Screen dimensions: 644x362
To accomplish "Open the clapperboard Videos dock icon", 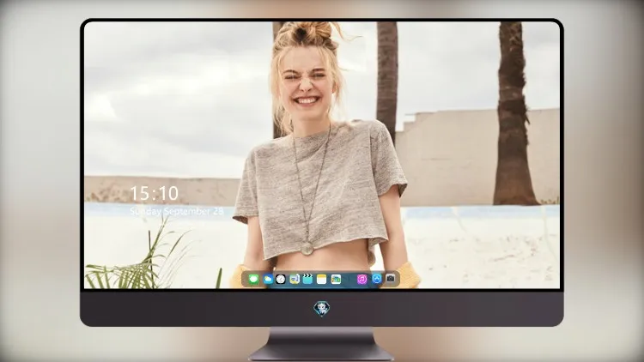I will 307,280.
